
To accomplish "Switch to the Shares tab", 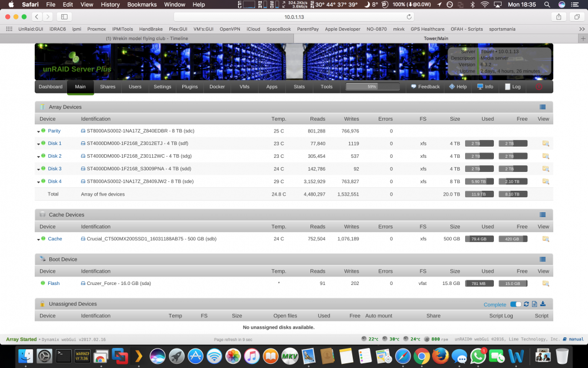I will pos(108,87).
